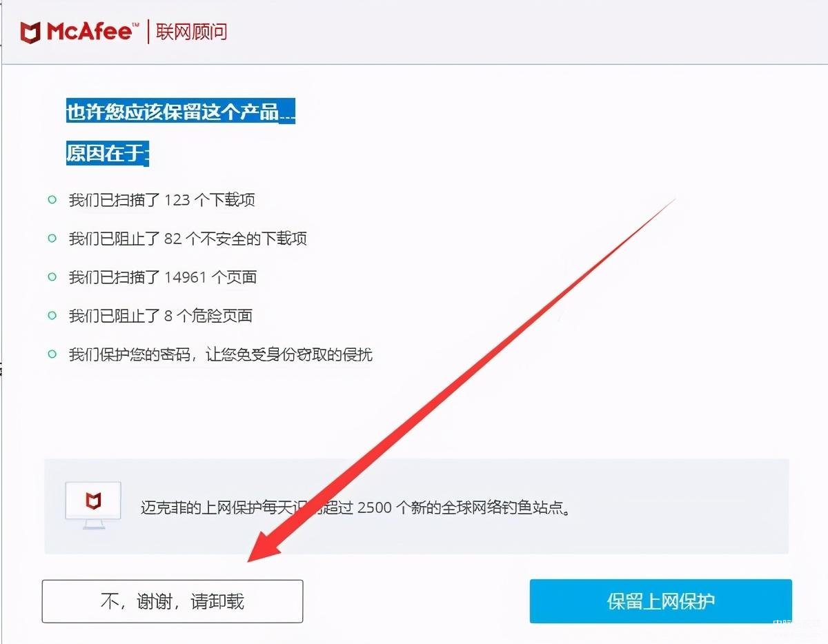Click the 原因在于 subheading
Screen dimensions: 828x644
pyautogui.click(x=108, y=153)
